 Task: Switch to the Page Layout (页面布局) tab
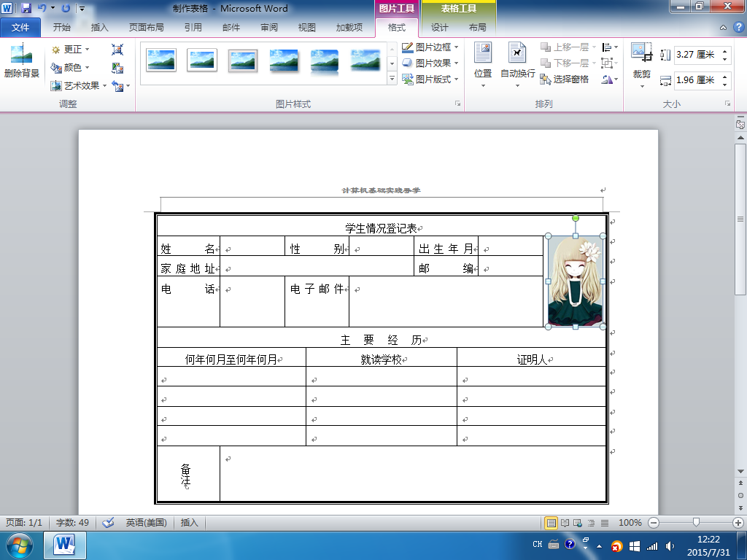coord(146,27)
